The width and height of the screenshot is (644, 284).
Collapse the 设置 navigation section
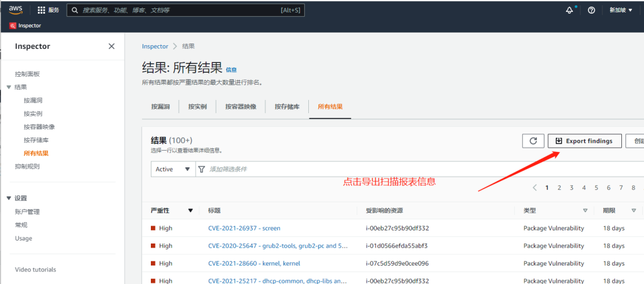tap(9, 198)
